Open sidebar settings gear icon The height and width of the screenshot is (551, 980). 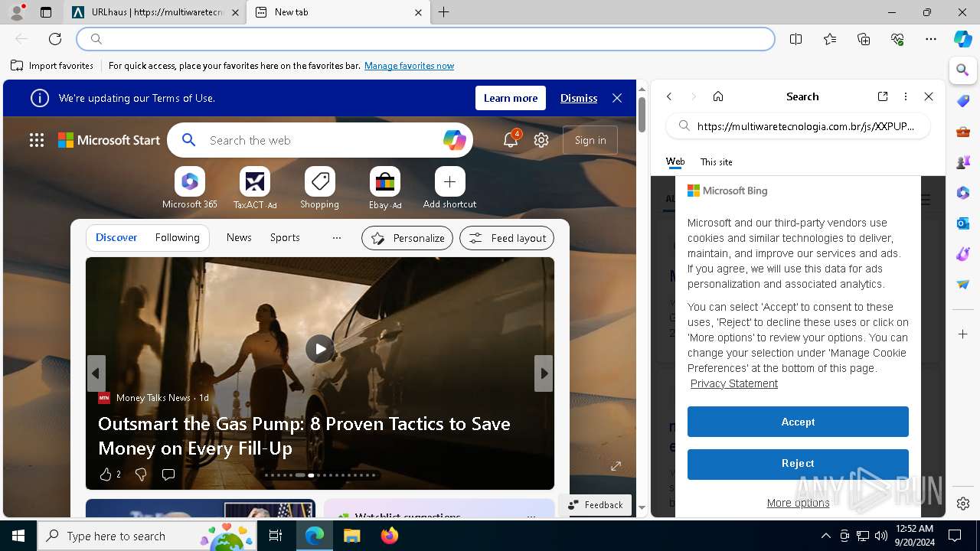[x=963, y=504]
